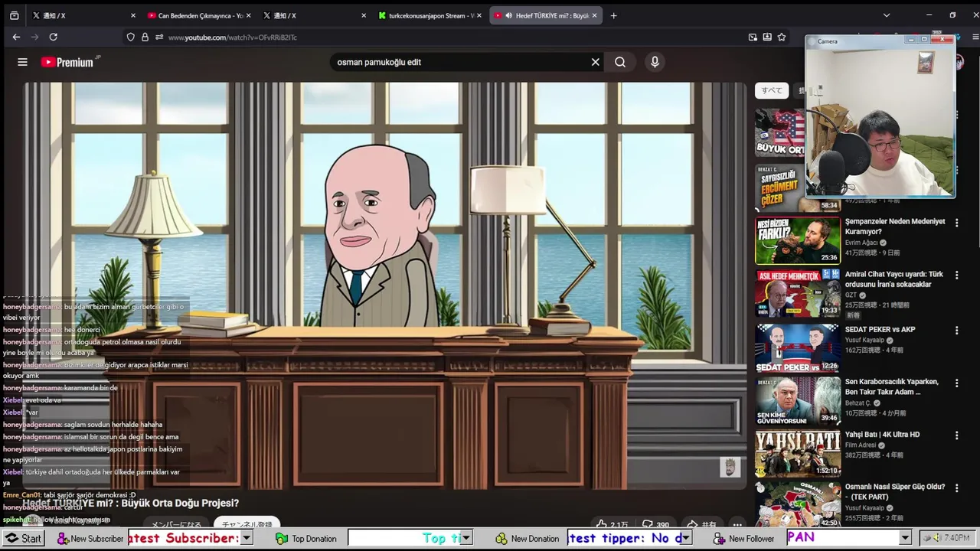Open the recent browsing tab overview icon
This screenshot has height=551, width=980.
click(x=14, y=15)
